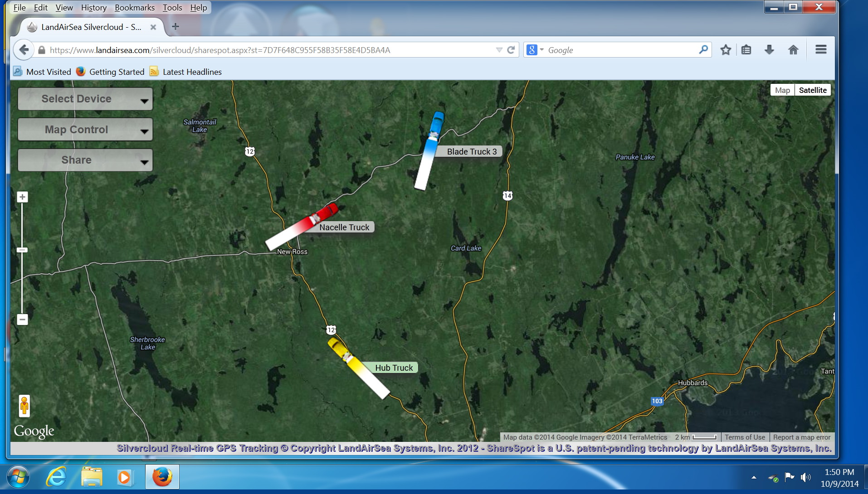Click the Blade Truck 3 label
Screen dimensions: 868x494
(472, 151)
